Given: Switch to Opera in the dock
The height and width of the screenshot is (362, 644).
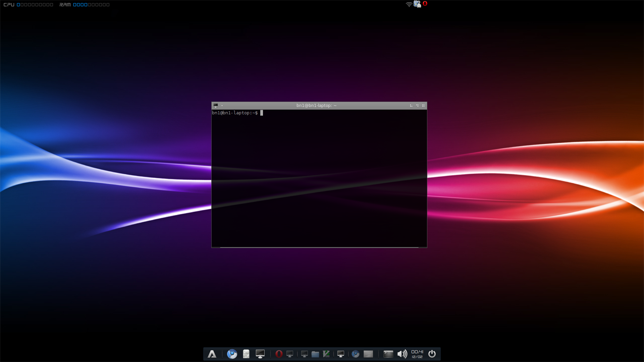Looking at the screenshot, I should (279, 354).
